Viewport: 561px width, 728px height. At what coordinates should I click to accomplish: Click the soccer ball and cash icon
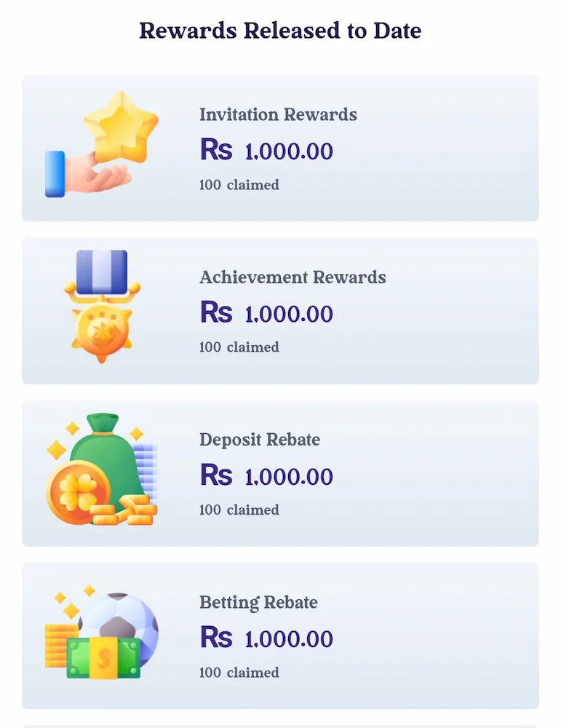(x=102, y=632)
